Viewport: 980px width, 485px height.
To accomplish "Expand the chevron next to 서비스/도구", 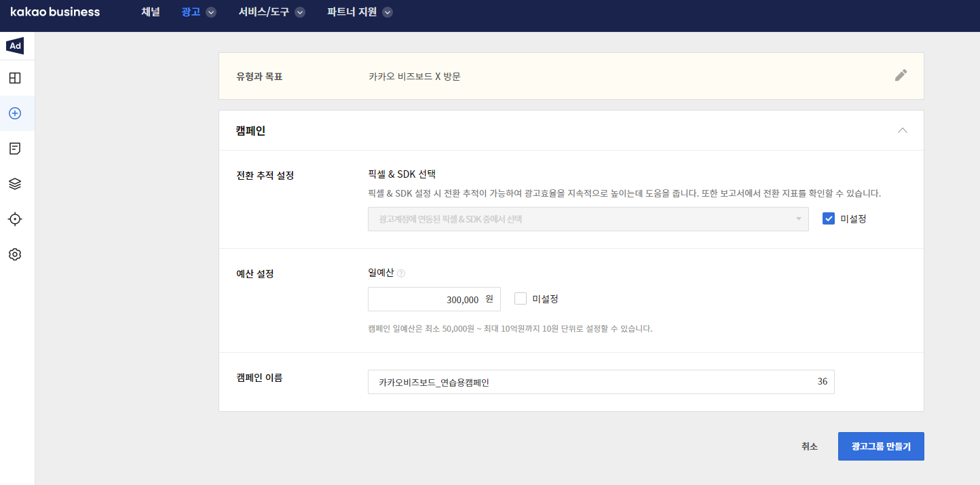I will [x=300, y=12].
